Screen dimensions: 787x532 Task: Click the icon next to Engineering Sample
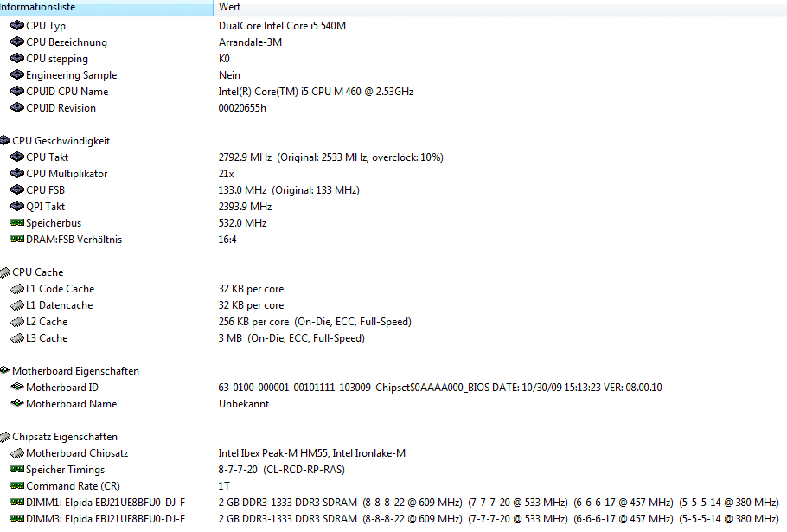[17, 74]
